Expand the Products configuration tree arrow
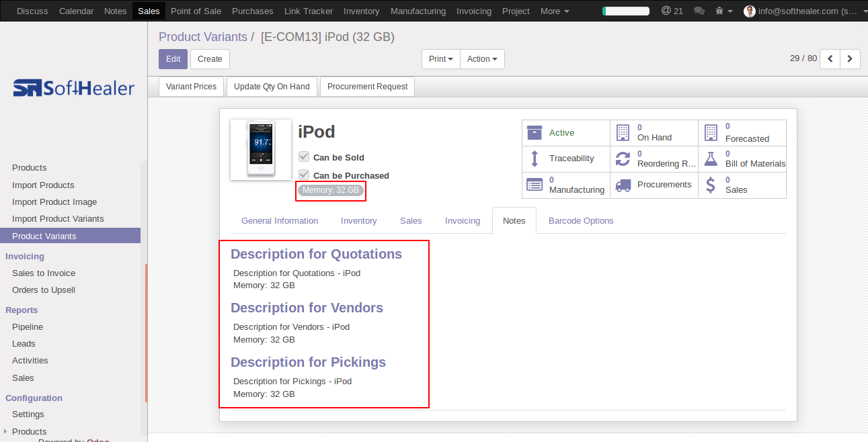Viewport: 868px width, 442px height. (x=5, y=431)
